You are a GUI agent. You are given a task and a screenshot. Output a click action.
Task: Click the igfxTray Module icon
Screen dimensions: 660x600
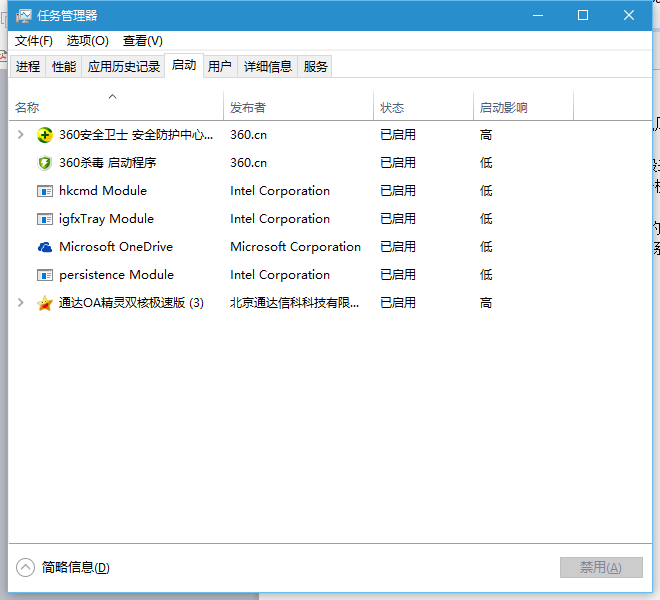tap(45, 219)
